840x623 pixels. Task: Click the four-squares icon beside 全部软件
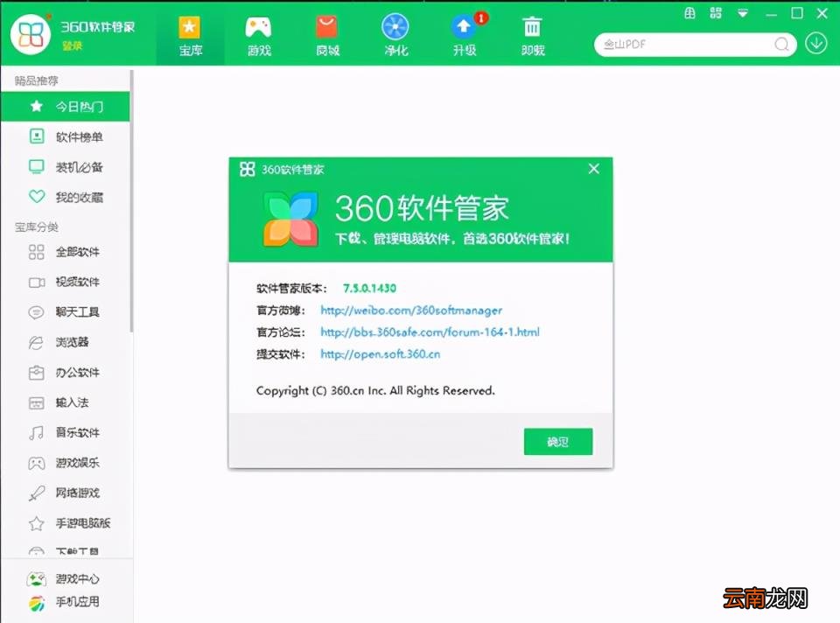(37, 252)
